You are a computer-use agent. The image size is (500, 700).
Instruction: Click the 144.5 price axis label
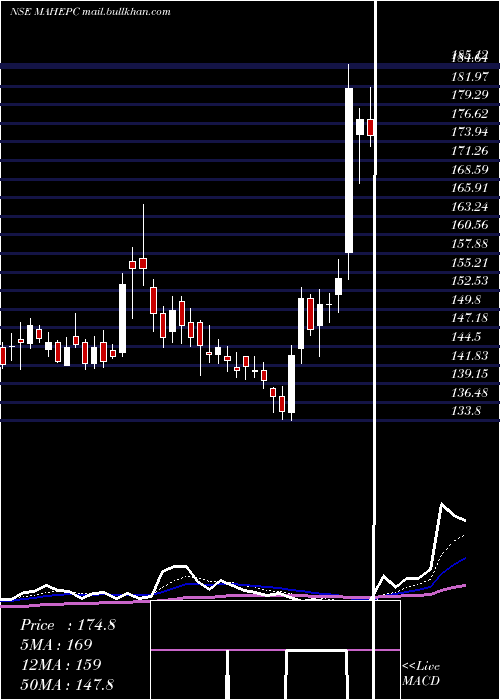coord(466,337)
